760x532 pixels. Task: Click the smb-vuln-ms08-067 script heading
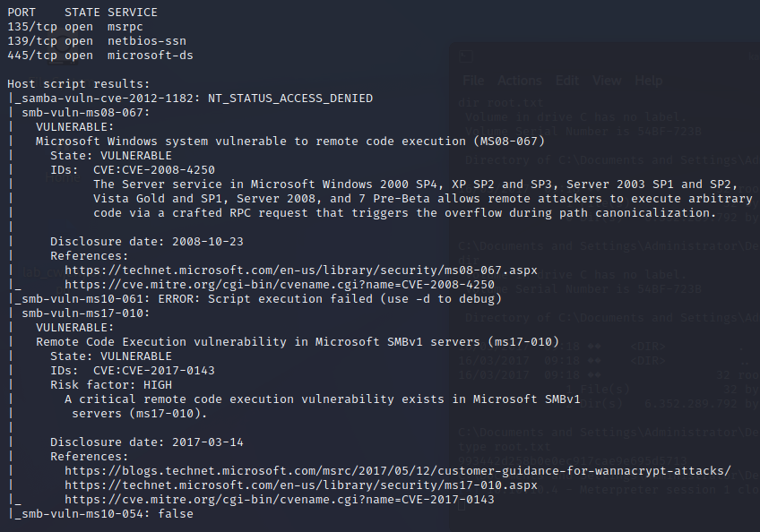[85, 113]
